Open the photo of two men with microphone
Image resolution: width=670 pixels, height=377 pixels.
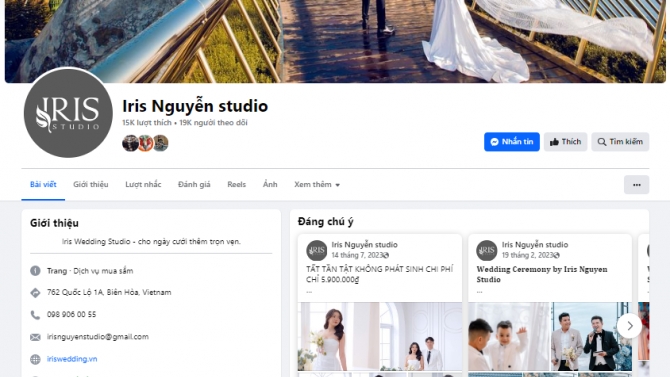click(591, 336)
